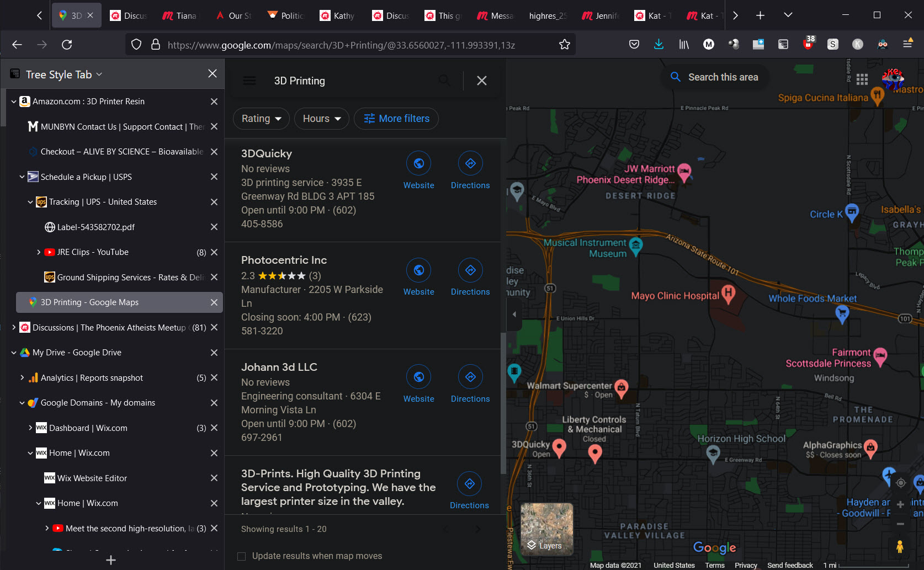Screen dimensions: 924x570
Task: Open Firefox application menu
Action: click(x=907, y=44)
